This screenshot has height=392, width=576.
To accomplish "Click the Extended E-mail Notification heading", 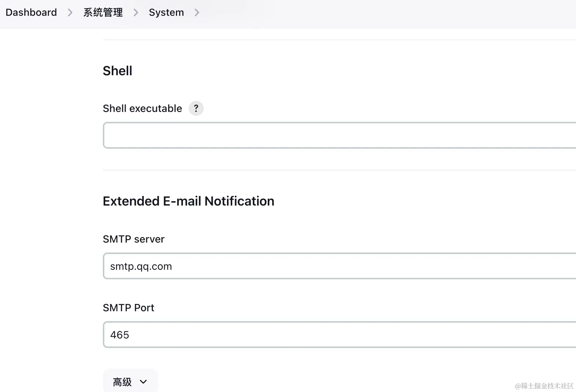I will click(x=188, y=201).
